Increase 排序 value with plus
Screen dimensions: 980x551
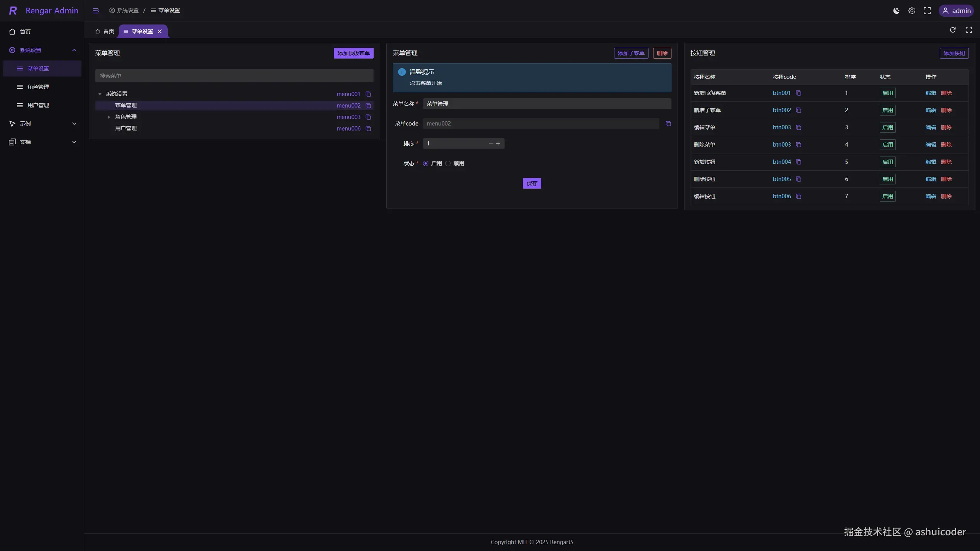(498, 143)
